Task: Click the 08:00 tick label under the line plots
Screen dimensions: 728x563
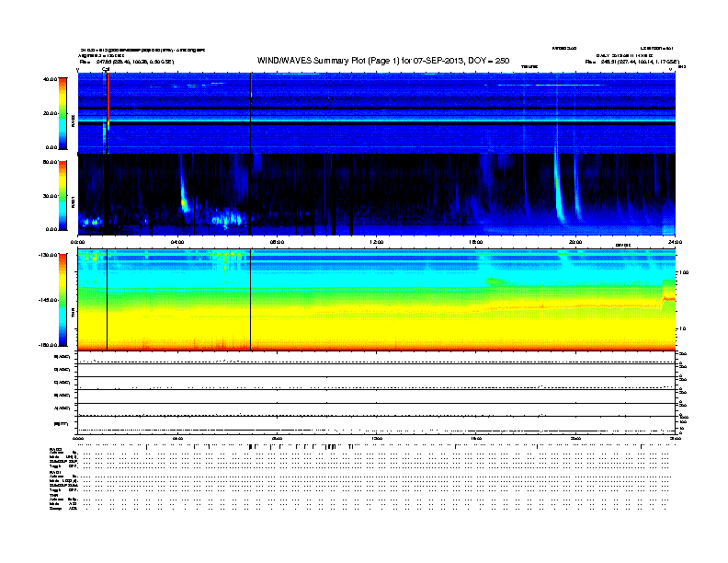Action: [x=278, y=438]
